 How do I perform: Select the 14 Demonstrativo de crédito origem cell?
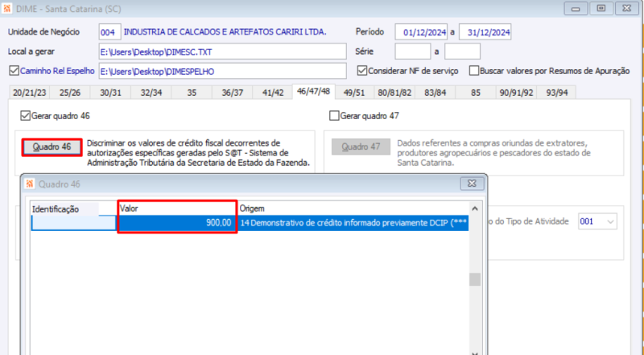point(353,223)
